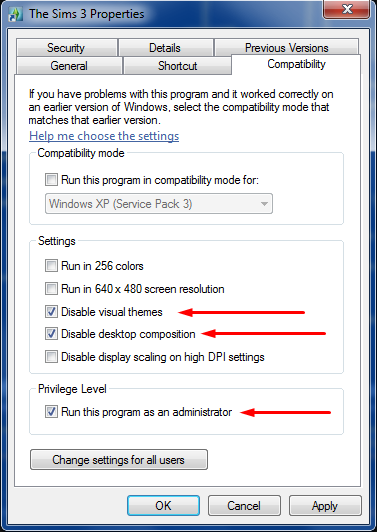The image size is (377, 532).
Task: Enable Disable display scaling on high DPI
Action: pos(51,357)
